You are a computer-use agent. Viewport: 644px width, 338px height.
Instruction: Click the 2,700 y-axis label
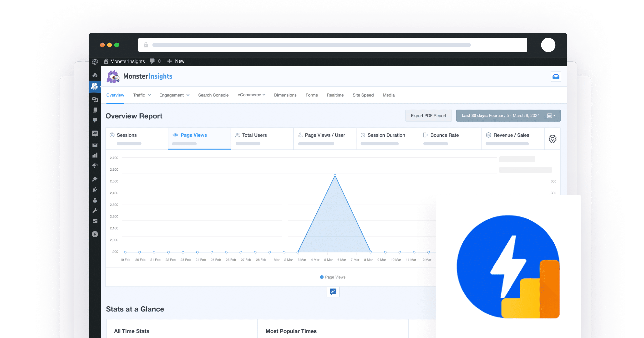pos(114,158)
